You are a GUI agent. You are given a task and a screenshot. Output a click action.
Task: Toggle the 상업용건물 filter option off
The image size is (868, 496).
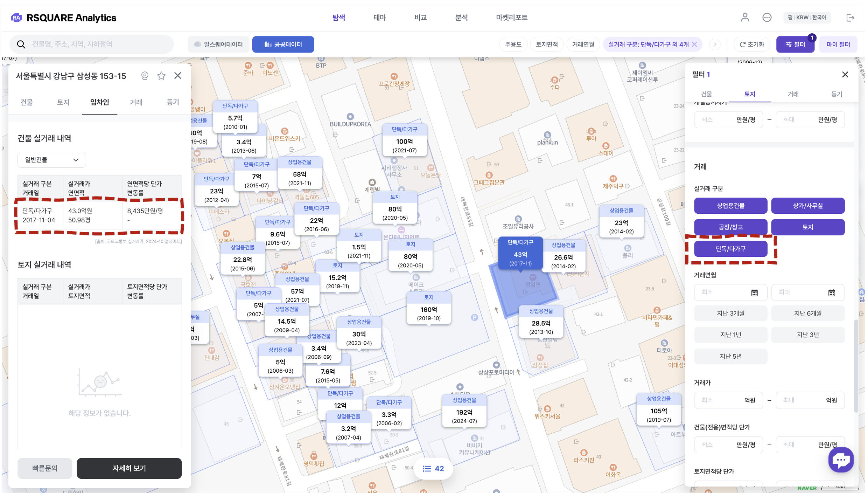point(730,206)
